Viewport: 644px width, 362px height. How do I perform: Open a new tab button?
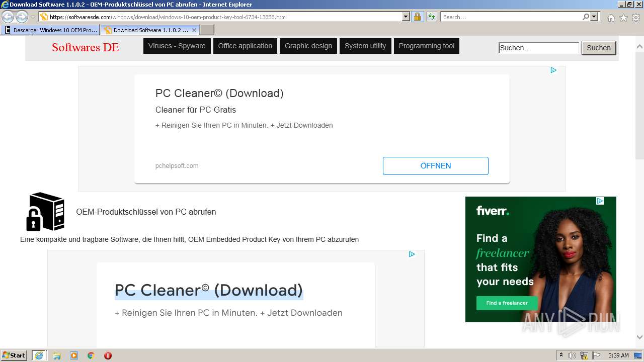pyautogui.click(x=207, y=30)
